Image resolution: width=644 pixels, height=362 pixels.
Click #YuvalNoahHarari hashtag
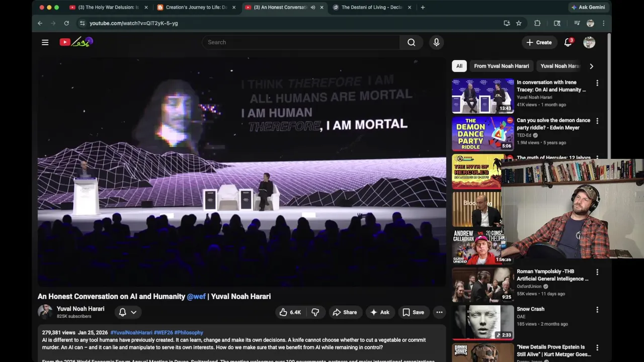[131, 332]
